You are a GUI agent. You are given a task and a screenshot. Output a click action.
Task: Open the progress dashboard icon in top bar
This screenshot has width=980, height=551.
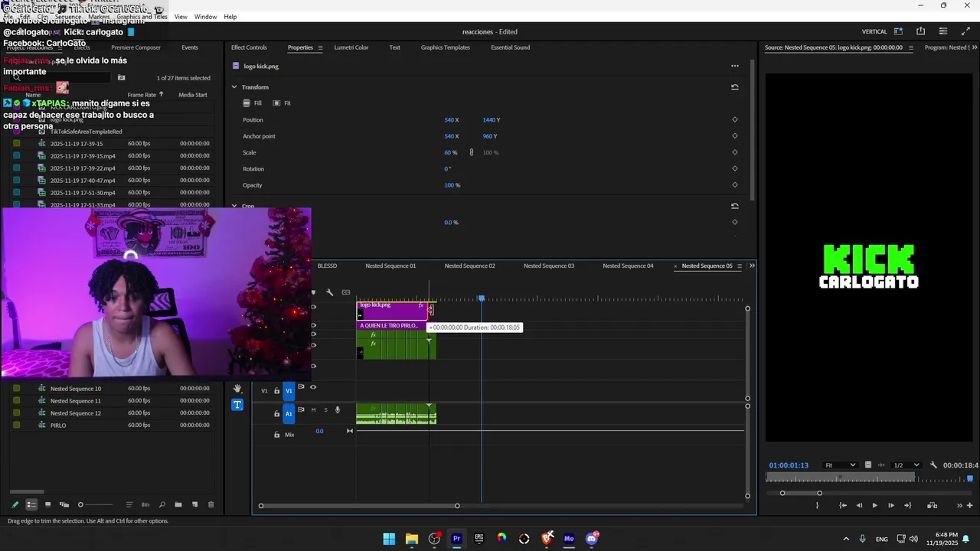point(943,31)
